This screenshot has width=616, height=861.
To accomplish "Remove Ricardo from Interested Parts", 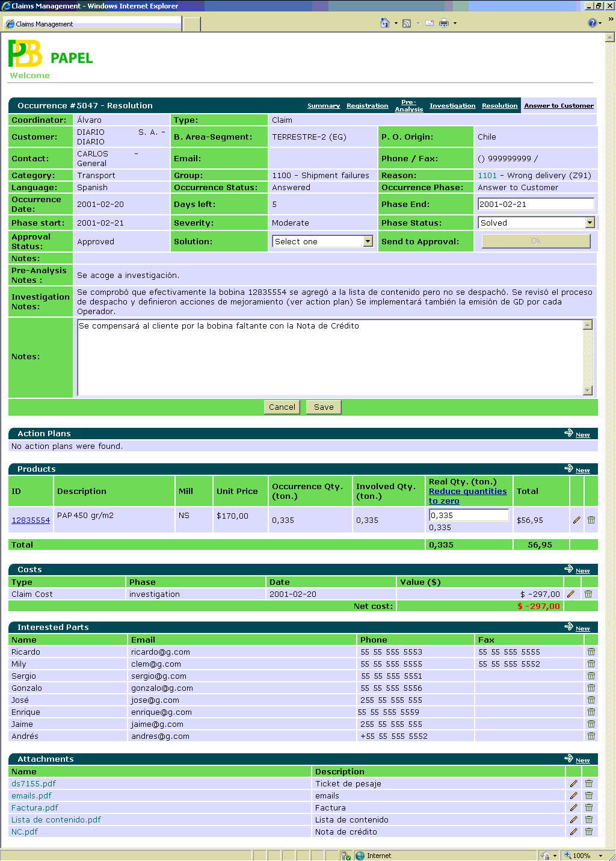I will click(x=591, y=652).
